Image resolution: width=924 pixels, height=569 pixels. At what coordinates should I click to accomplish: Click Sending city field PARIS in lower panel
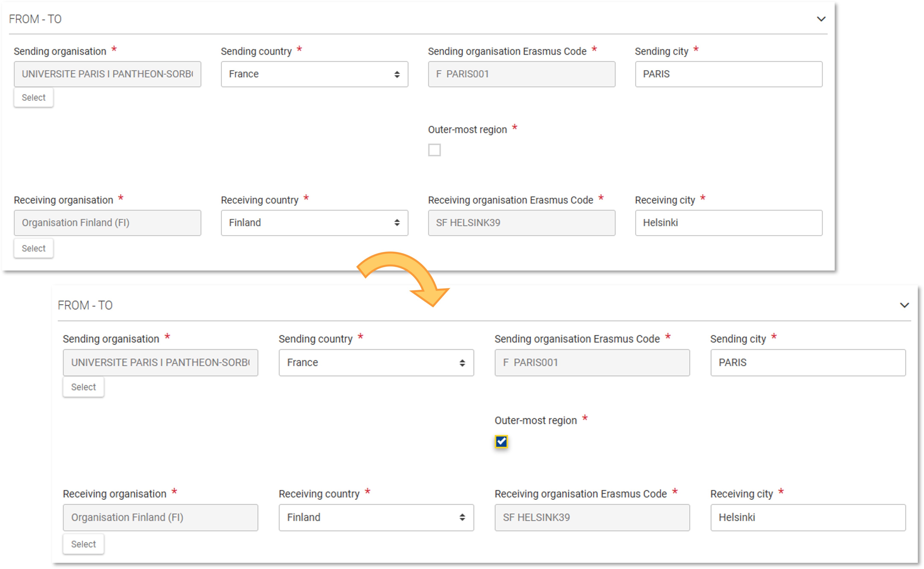click(x=808, y=363)
